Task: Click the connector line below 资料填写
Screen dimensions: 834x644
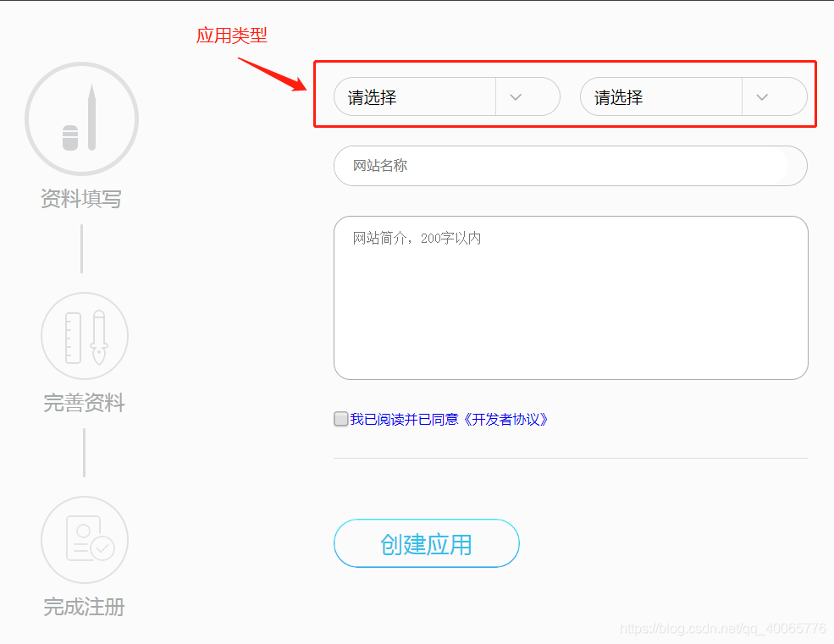Action: coord(81,249)
